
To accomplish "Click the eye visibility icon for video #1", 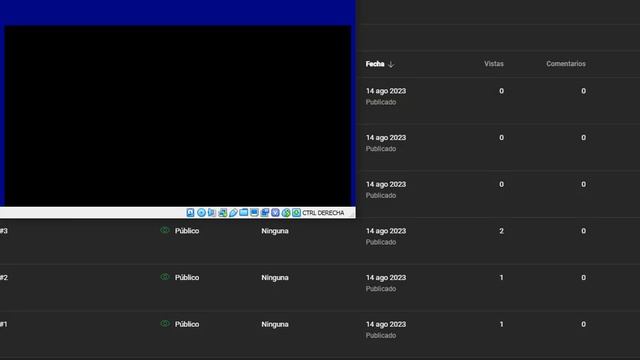I will coord(165,323).
